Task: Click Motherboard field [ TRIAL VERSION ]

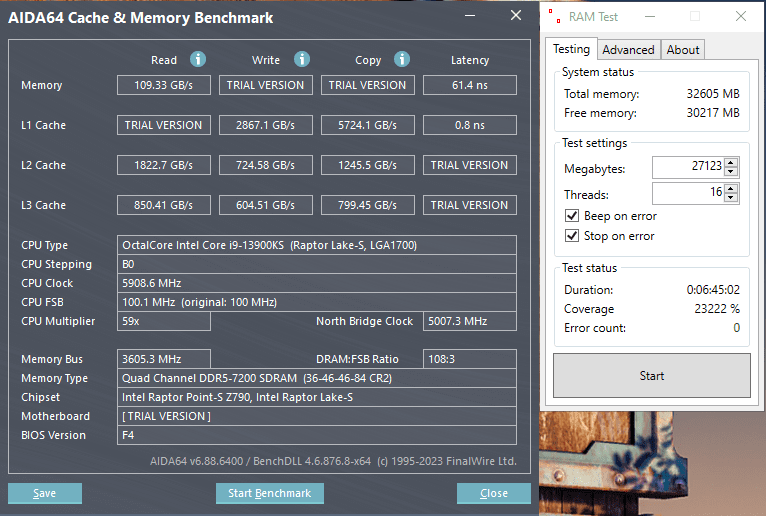Action: tap(317, 416)
